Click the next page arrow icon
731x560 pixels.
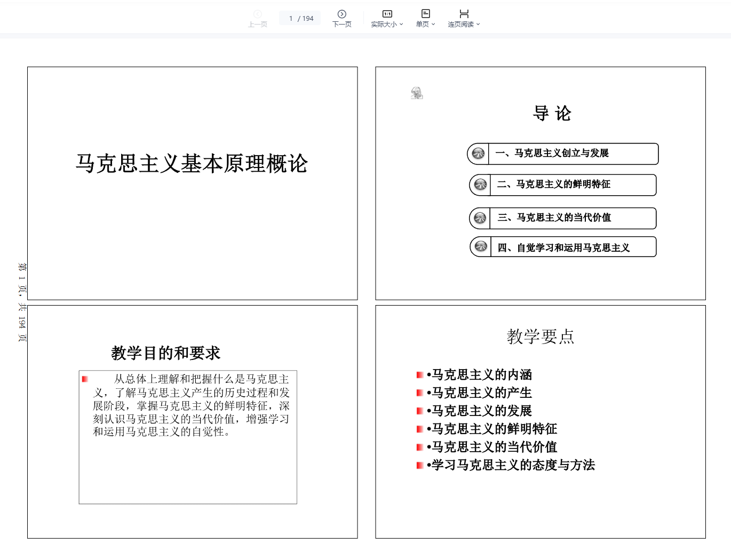tap(341, 14)
